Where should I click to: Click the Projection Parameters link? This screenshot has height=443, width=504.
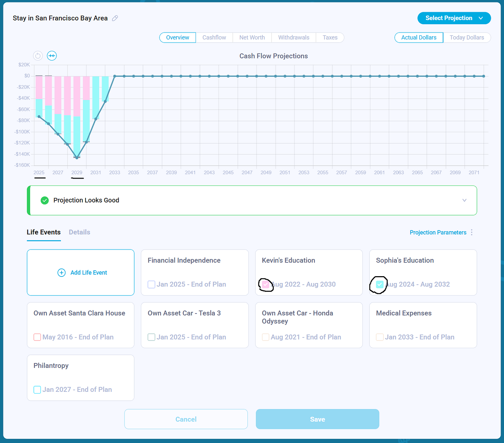[x=438, y=233]
